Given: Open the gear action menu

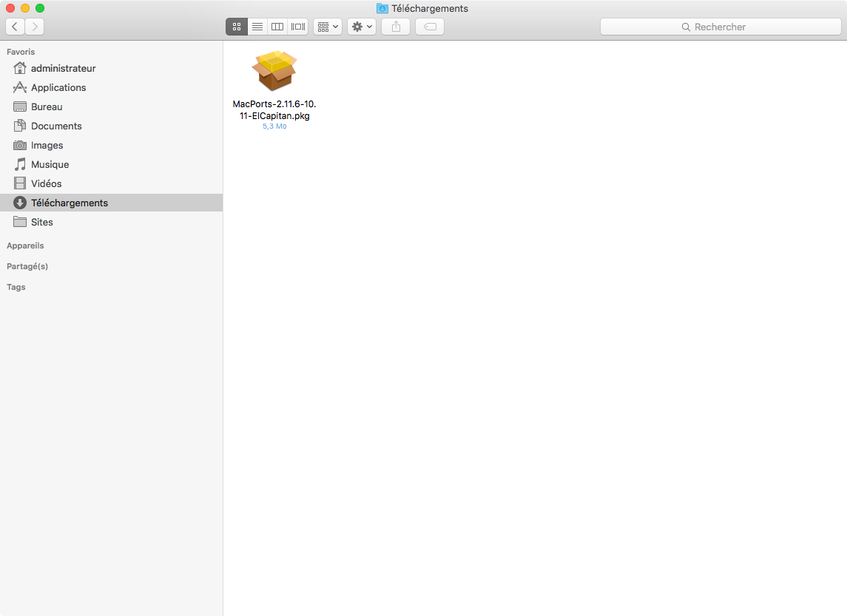Looking at the screenshot, I should [362, 27].
